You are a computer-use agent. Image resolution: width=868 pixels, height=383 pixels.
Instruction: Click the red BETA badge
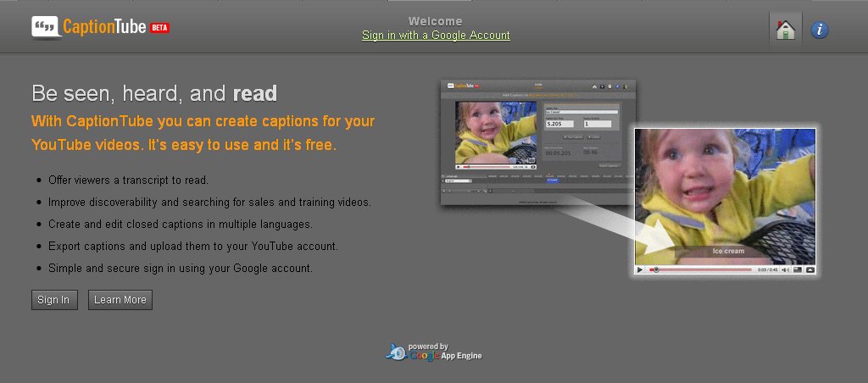[160, 28]
